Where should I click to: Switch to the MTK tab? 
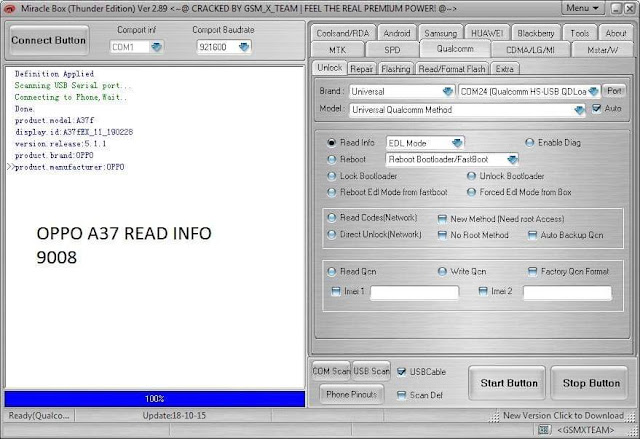click(x=337, y=50)
